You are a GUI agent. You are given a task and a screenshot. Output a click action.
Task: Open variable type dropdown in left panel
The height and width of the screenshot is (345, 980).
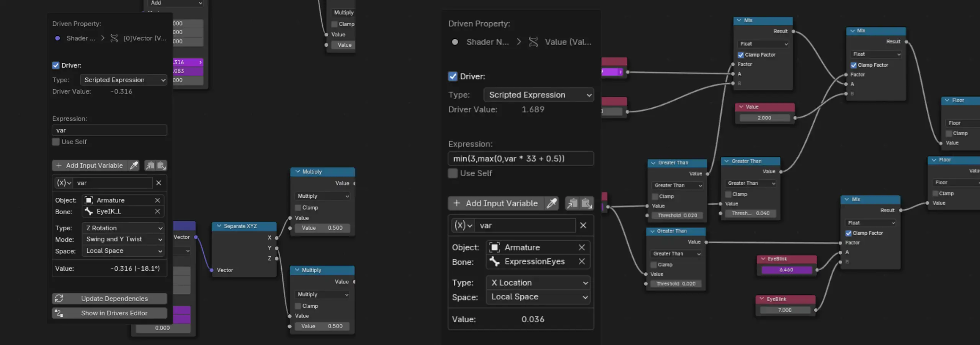tap(64, 183)
